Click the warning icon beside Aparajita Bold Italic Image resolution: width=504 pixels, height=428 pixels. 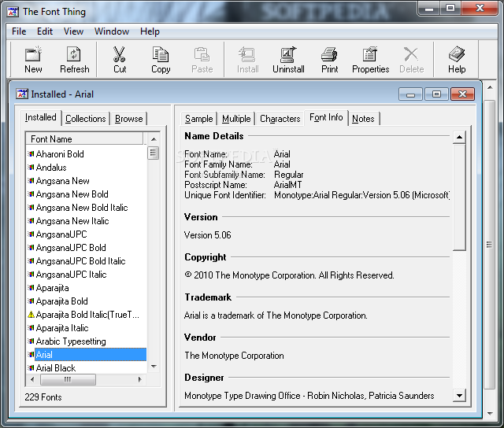[x=31, y=315]
